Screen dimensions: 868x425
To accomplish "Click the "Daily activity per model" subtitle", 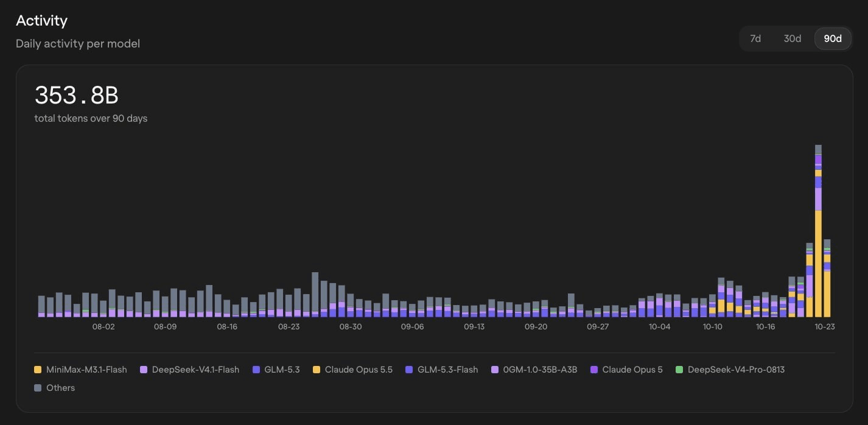I will point(78,44).
